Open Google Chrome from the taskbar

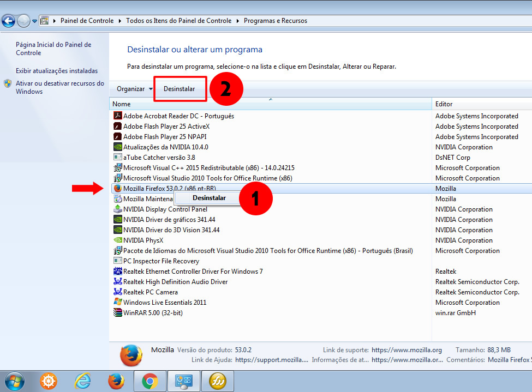150,381
